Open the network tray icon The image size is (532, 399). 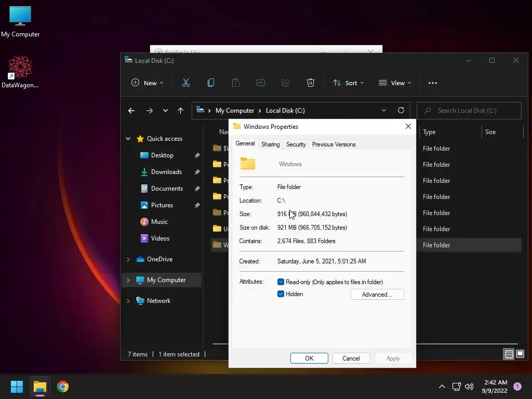click(x=456, y=387)
